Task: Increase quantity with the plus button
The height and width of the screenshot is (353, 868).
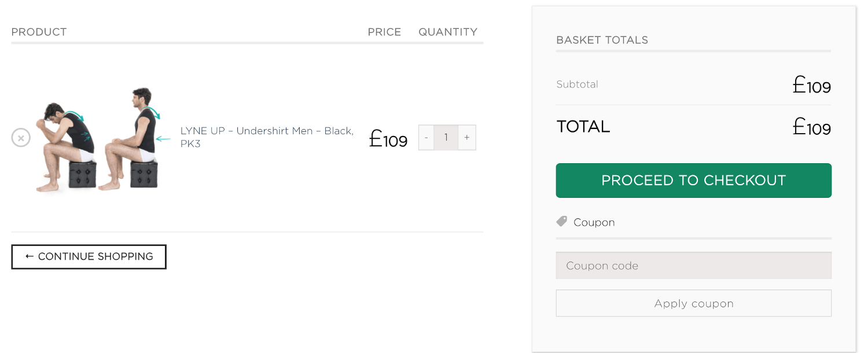Action: [467, 138]
